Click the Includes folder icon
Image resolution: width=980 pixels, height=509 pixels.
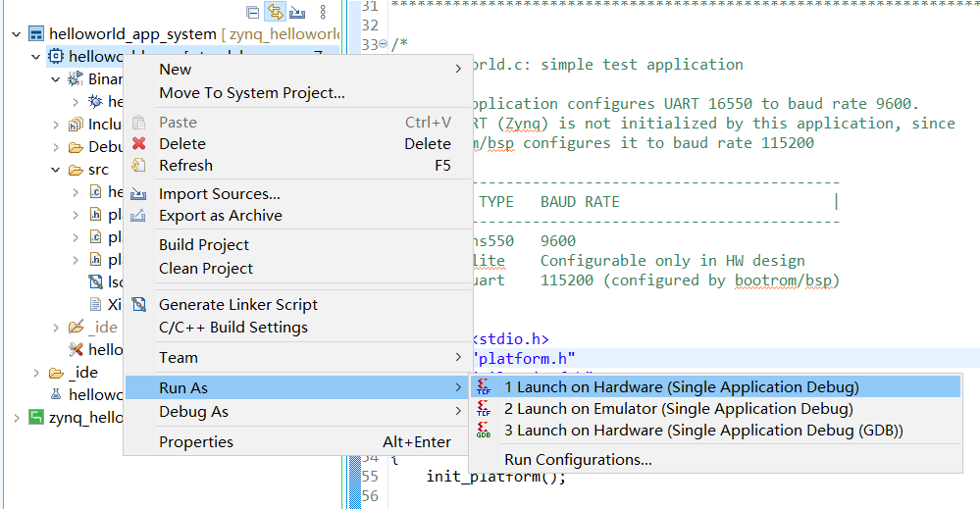pyautogui.click(x=76, y=125)
